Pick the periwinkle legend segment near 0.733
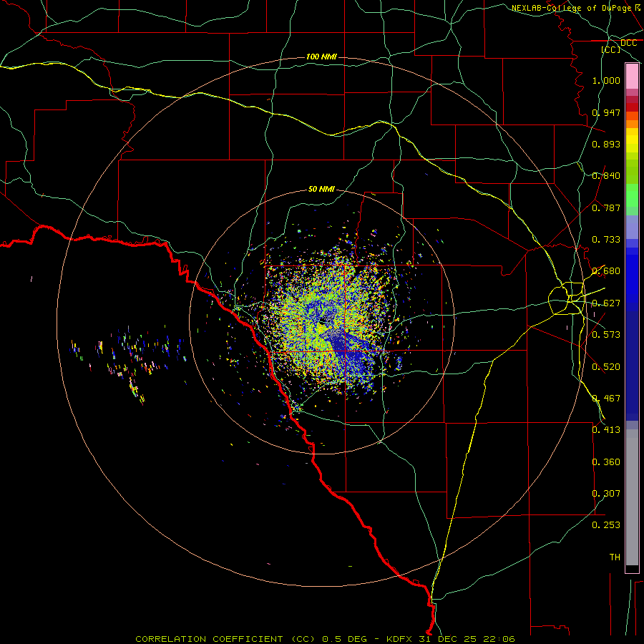This screenshot has height=644, width=644. point(632,228)
